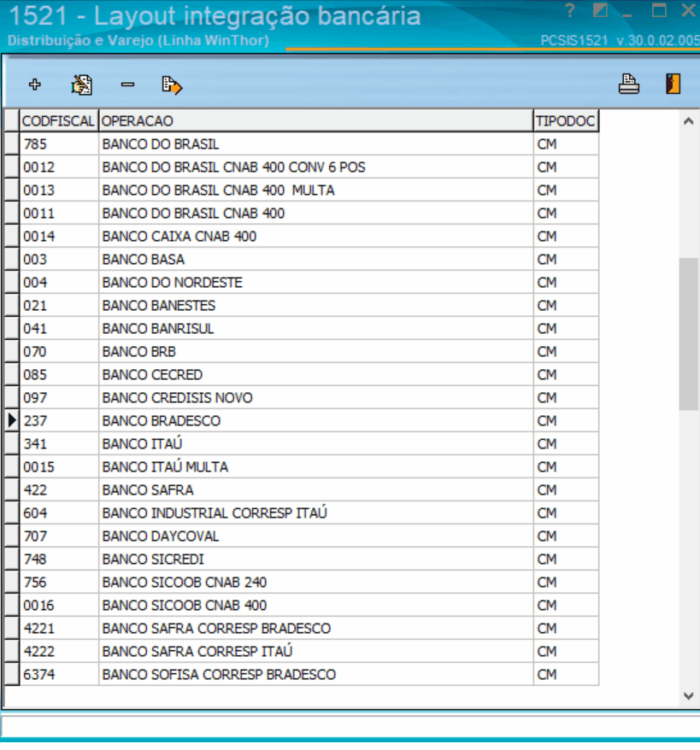Close the Layout integração bancária window
Screen dimensions: 700x750
[689, 10]
